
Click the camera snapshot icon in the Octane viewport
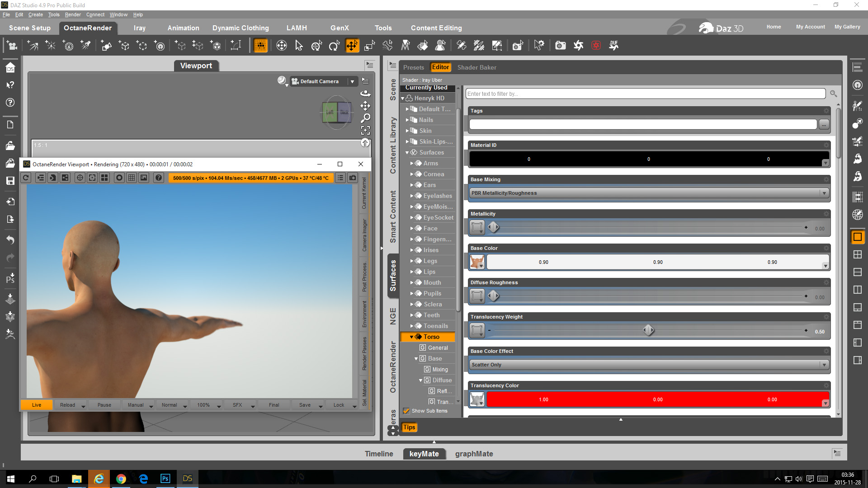[353, 178]
